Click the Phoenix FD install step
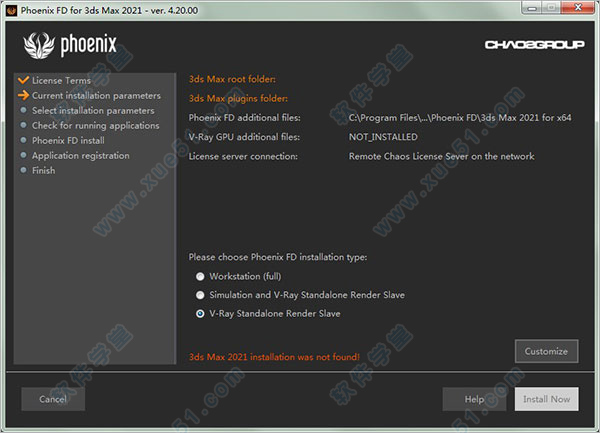The width and height of the screenshot is (600, 433). (68, 140)
